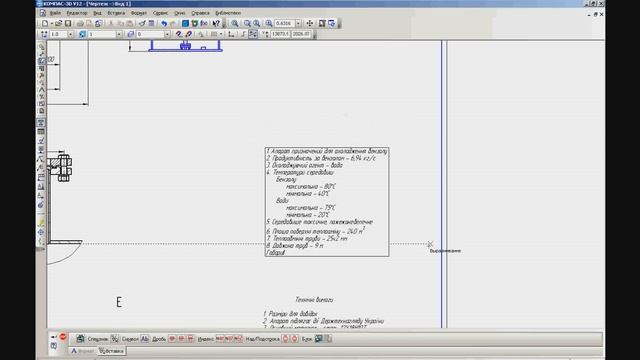Click the Технічні вимоги heading text
This screenshot has width=640, height=360.
pos(314,300)
